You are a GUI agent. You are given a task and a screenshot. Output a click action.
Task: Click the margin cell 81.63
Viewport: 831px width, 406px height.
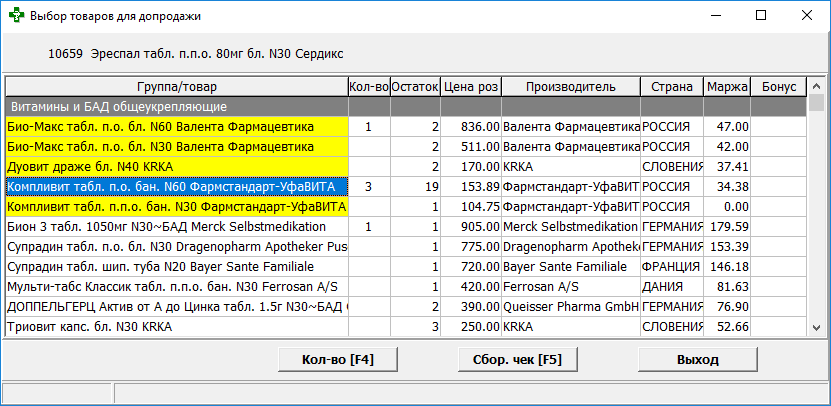coord(727,287)
